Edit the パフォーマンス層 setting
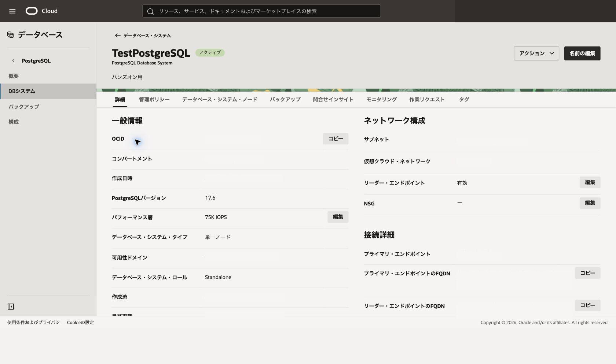 pos(338,217)
